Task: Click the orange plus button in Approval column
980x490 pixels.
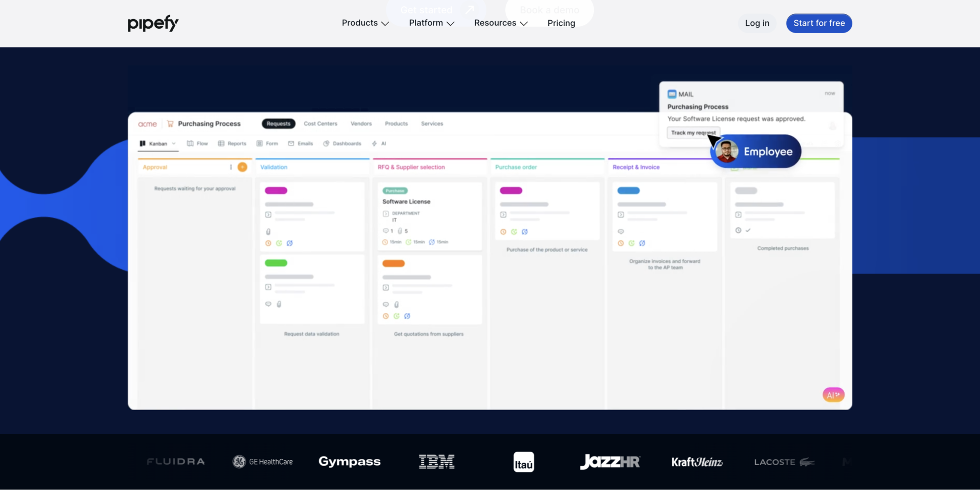Action: click(243, 167)
